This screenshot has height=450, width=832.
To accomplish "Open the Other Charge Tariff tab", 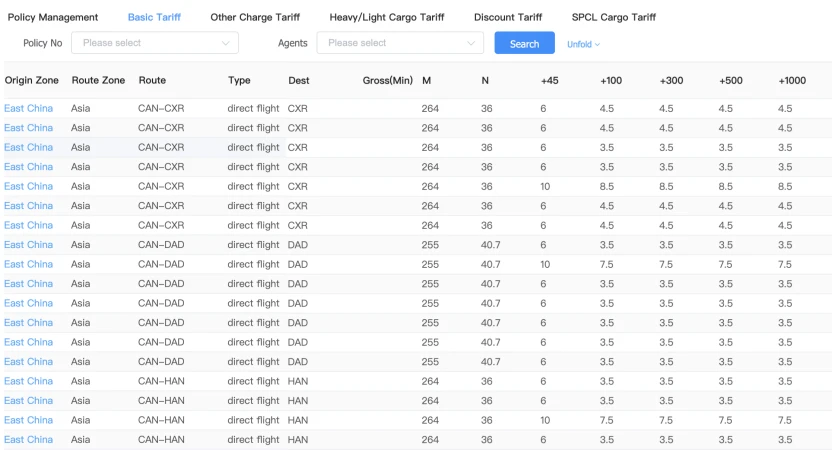I will tap(255, 17).
